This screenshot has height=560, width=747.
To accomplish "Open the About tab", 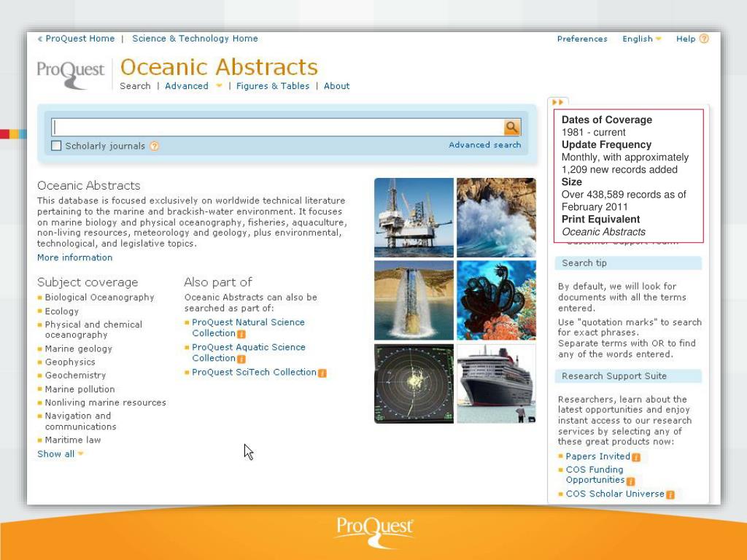I will (x=337, y=86).
